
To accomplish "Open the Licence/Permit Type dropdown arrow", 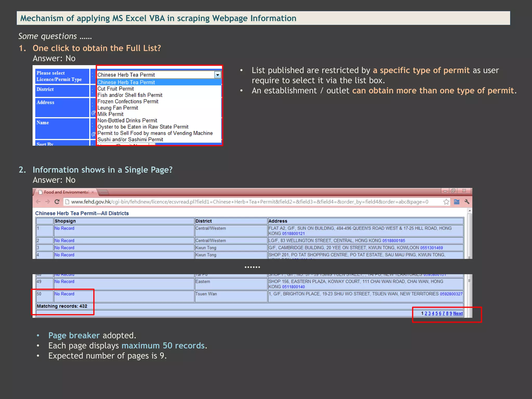I will 218,75.
